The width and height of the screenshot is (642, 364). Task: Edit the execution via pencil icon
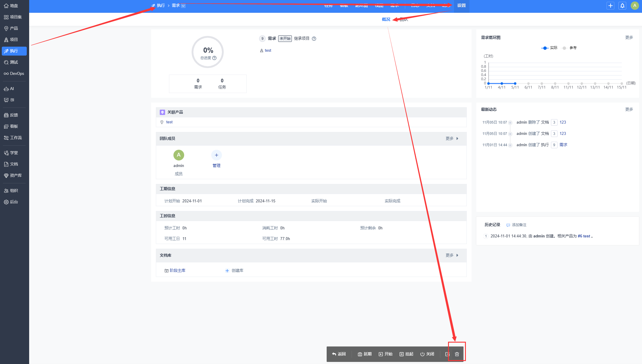tap(447, 354)
